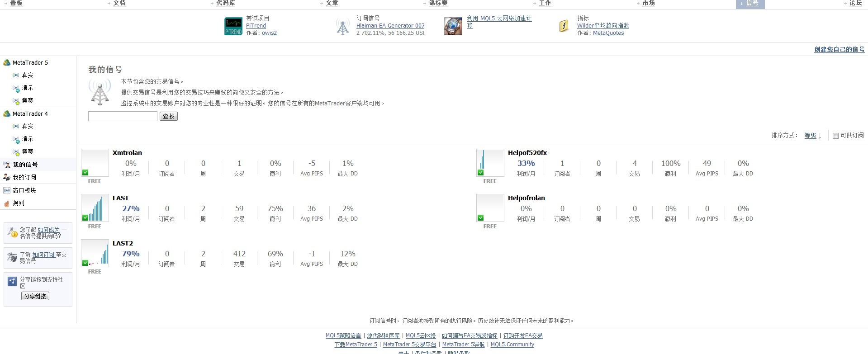Click the 33% monthly profit of Helpof520fx
Screen dimensions: 868x354
tap(526, 163)
